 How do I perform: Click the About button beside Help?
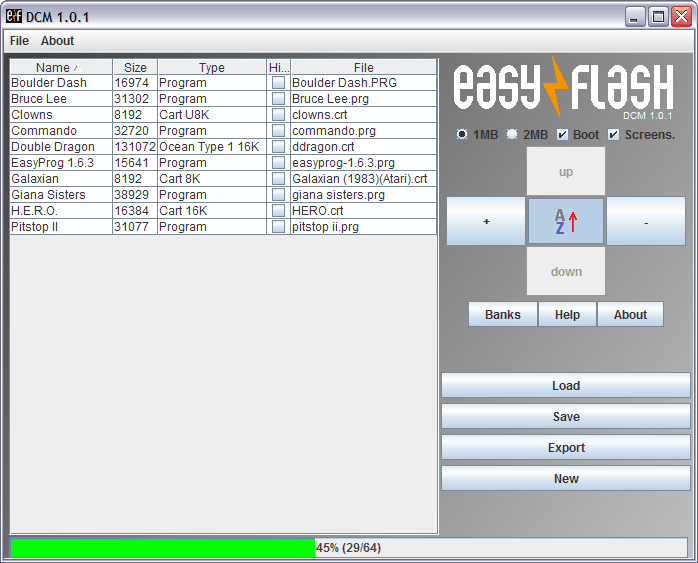tap(630, 314)
